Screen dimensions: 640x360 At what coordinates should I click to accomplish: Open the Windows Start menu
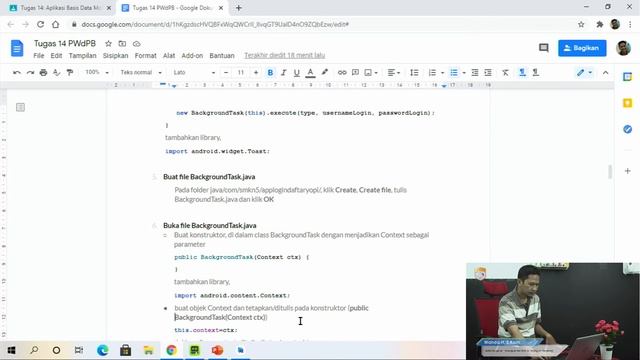click(x=11, y=350)
